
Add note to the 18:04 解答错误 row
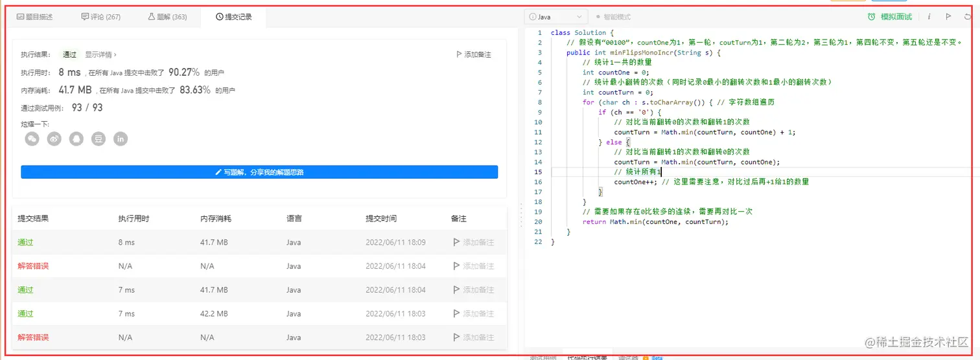point(473,266)
